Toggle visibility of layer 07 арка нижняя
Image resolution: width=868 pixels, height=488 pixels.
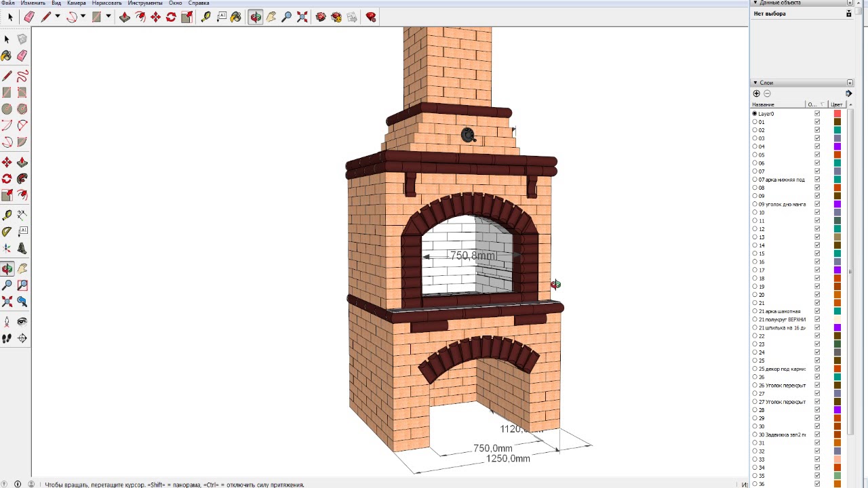817,180
